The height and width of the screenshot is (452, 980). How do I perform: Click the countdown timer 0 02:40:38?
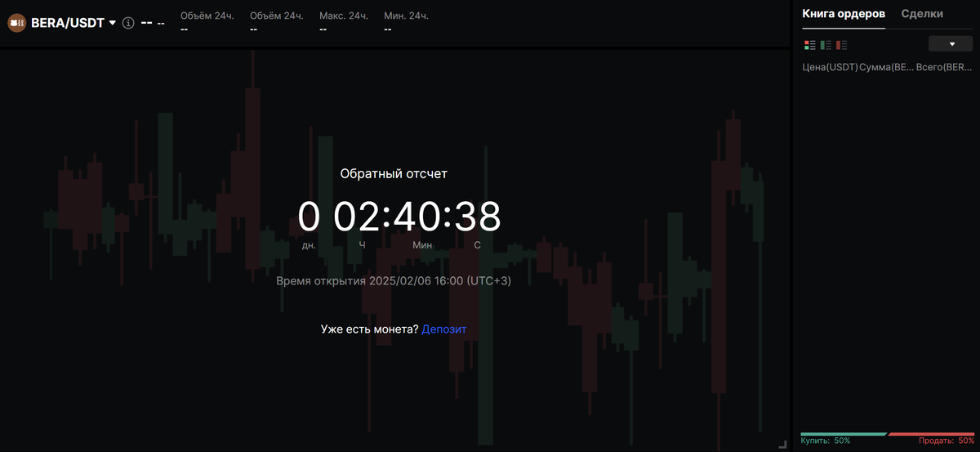coord(399,217)
